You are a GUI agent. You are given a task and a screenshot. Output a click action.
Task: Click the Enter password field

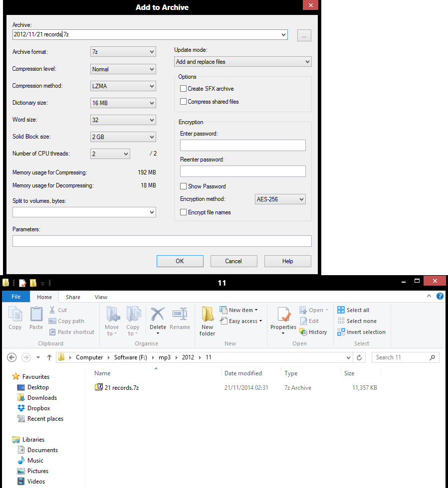pos(242,146)
